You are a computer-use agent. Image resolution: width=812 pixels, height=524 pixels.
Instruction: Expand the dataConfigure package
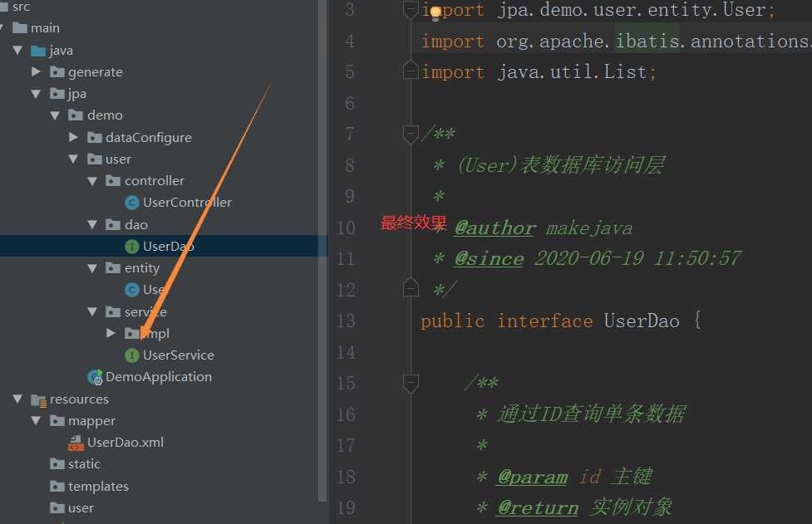[x=73, y=137]
